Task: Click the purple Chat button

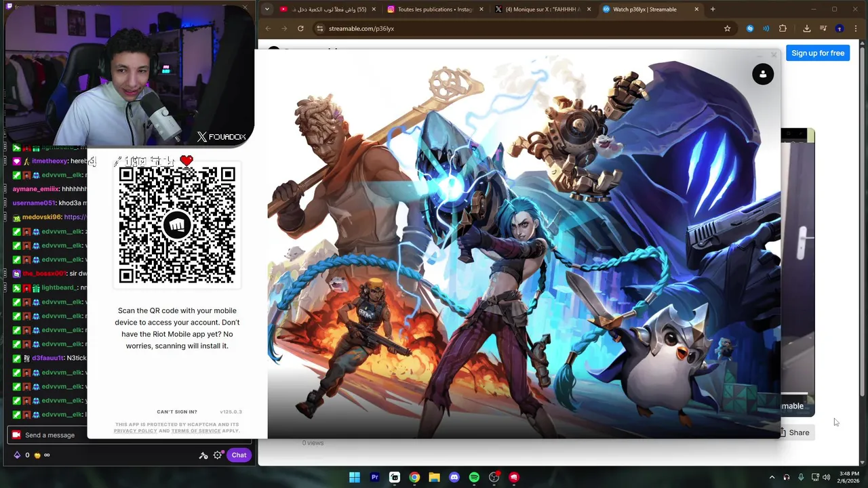Action: 239,455
